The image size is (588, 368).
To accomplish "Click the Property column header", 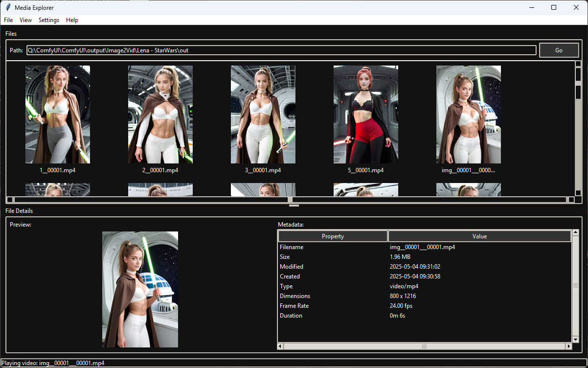I will coord(333,236).
